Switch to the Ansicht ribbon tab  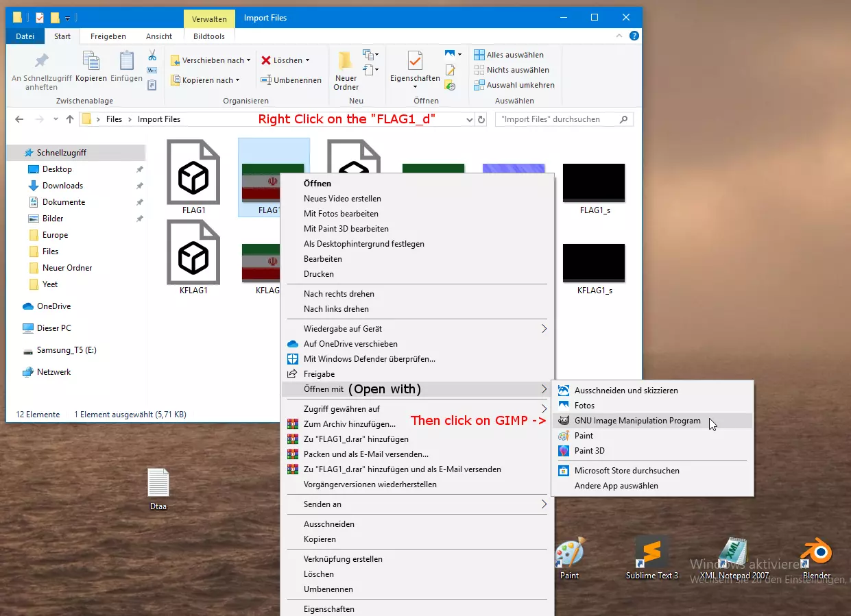[x=158, y=36]
